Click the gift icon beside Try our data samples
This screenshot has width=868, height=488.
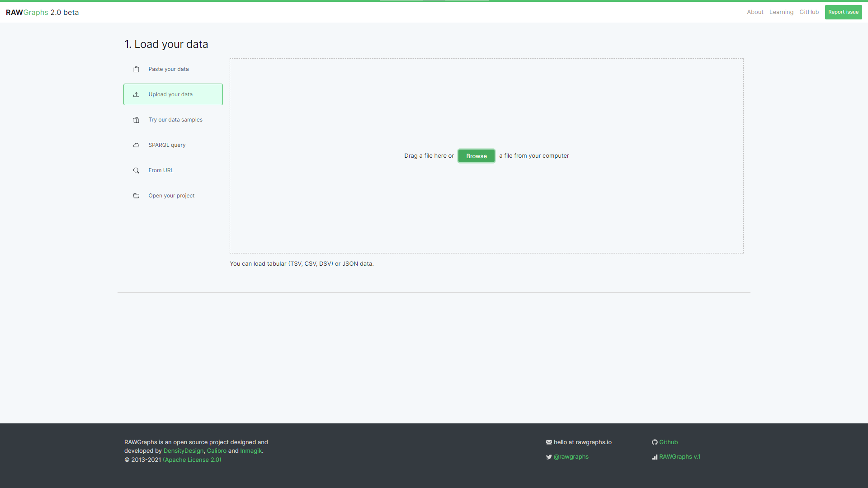tap(136, 120)
